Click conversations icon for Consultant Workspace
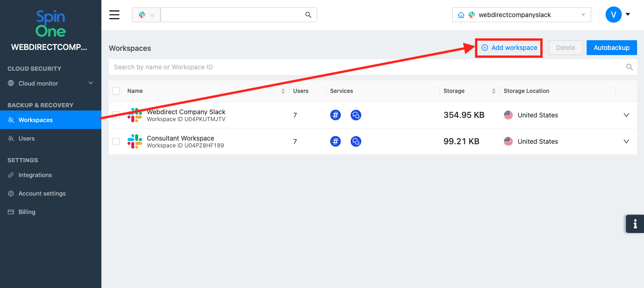Image resolution: width=644 pixels, height=288 pixels. tap(356, 141)
